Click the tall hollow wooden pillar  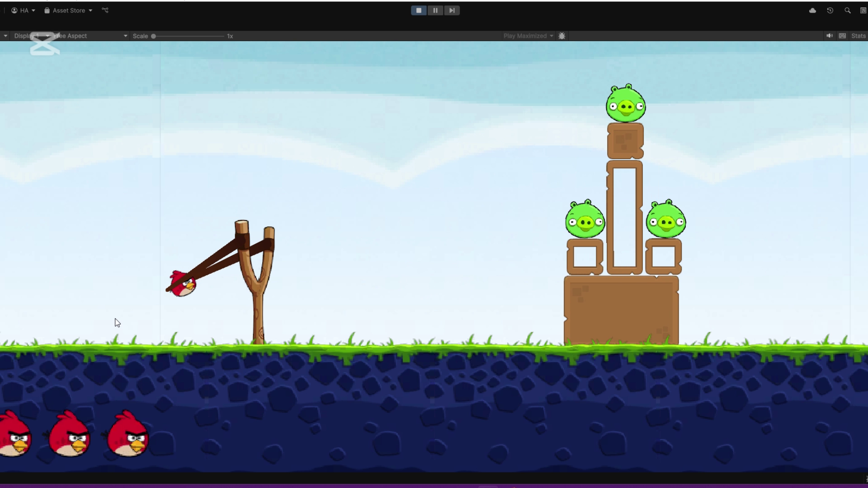coord(624,217)
